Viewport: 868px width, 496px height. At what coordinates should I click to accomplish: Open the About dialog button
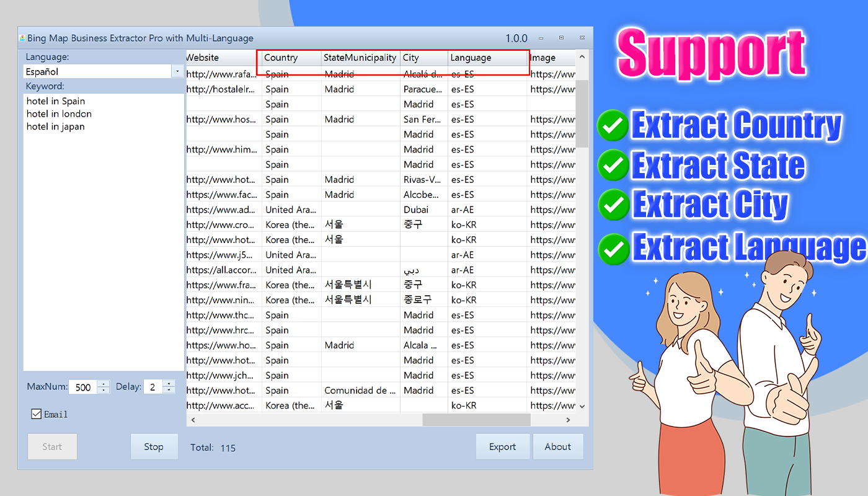558,446
